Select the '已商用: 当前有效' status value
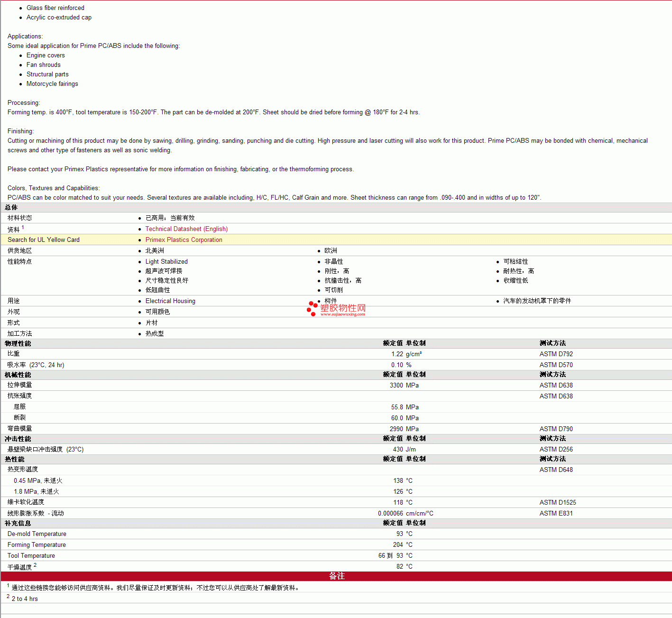This screenshot has width=672, height=618. (170, 218)
